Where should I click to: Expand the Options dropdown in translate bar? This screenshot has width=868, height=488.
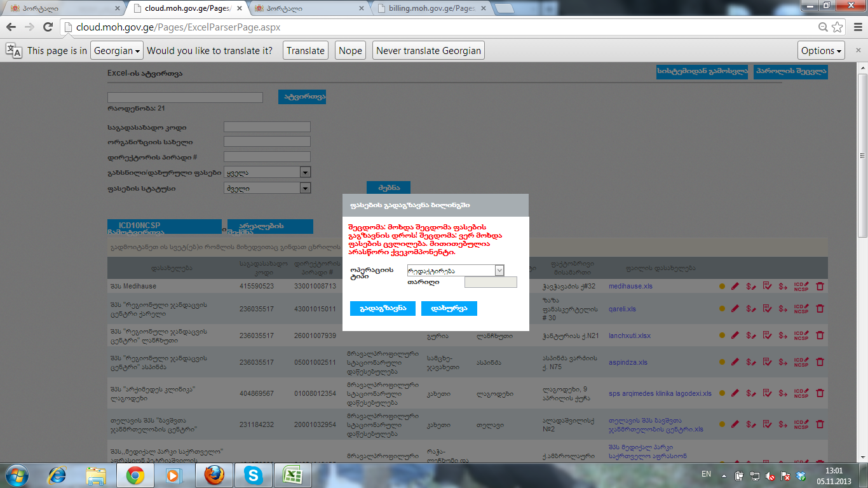pos(821,51)
